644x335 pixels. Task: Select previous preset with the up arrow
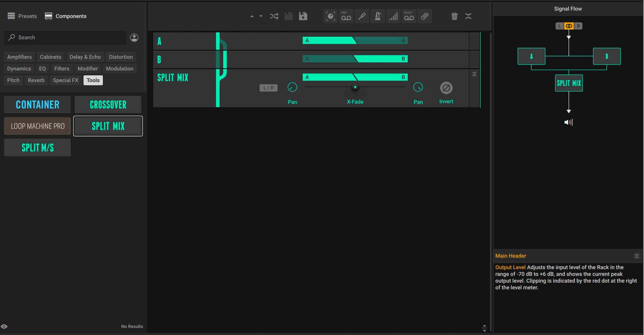point(252,16)
